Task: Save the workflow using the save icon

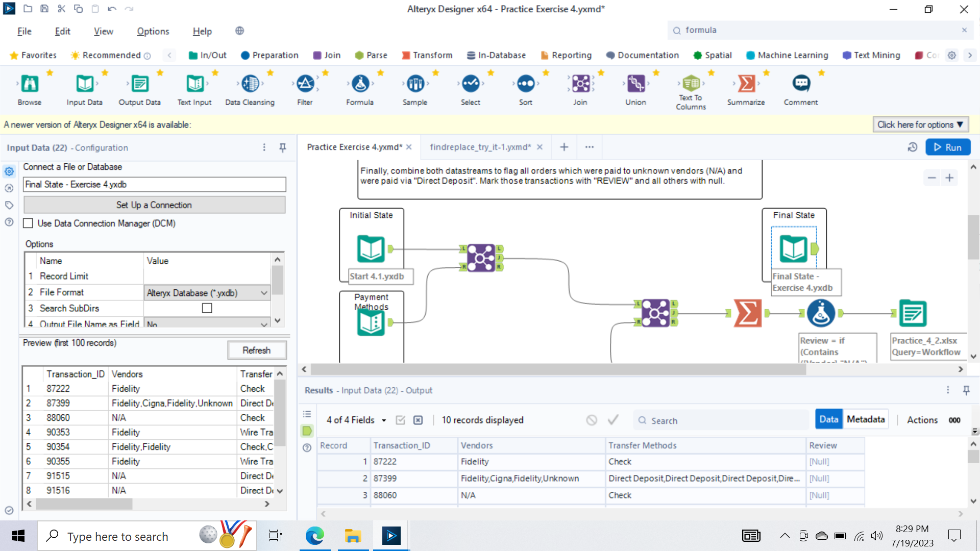Action: [x=44, y=9]
